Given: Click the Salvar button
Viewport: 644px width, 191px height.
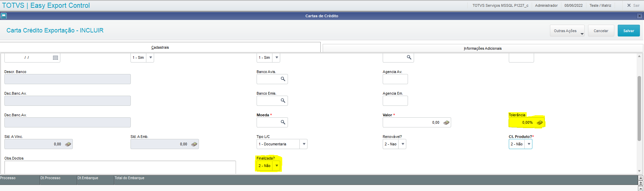Looking at the screenshot, I should tap(628, 31).
